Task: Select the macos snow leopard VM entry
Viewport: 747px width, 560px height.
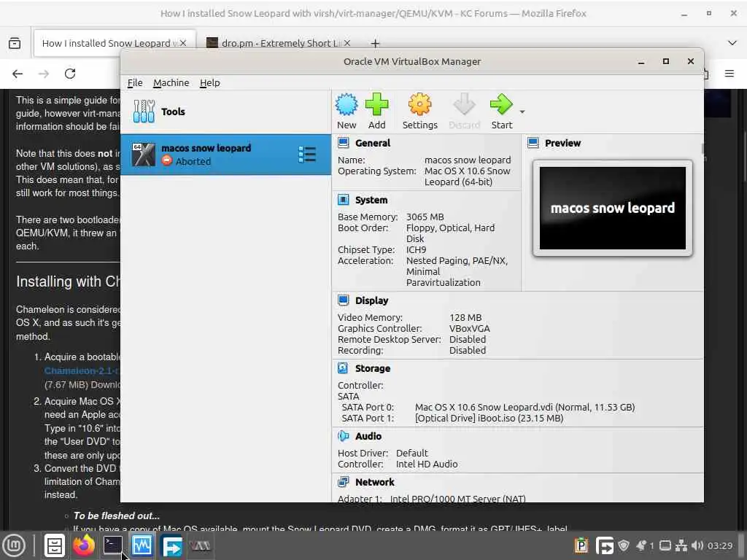Action: click(x=226, y=155)
